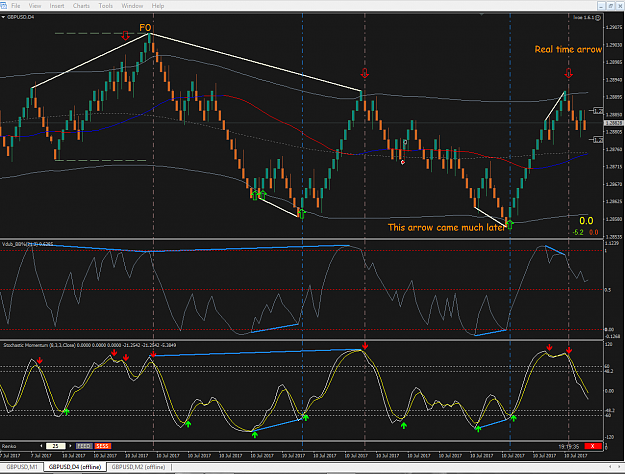Click the Renko label in bottom panel
The height and width of the screenshot is (474, 625).
(x=9, y=446)
